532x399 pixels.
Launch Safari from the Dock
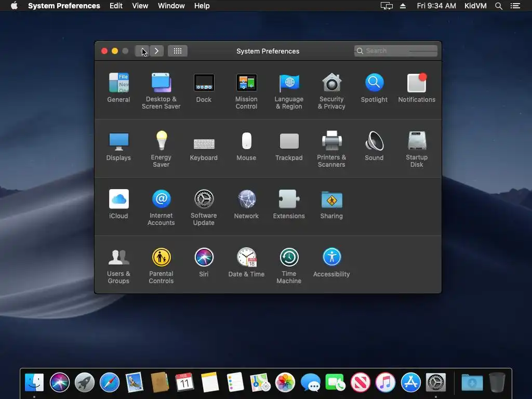coord(110,382)
